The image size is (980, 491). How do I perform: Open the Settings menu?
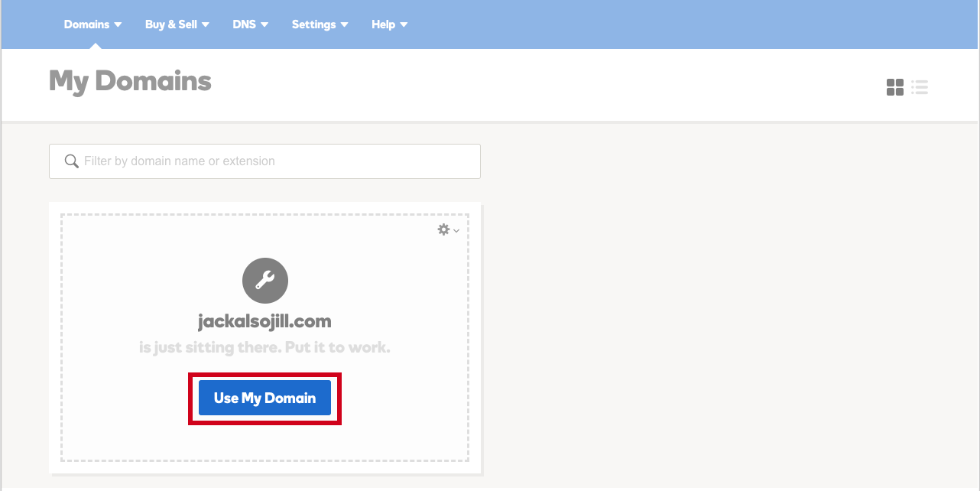pyautogui.click(x=320, y=24)
